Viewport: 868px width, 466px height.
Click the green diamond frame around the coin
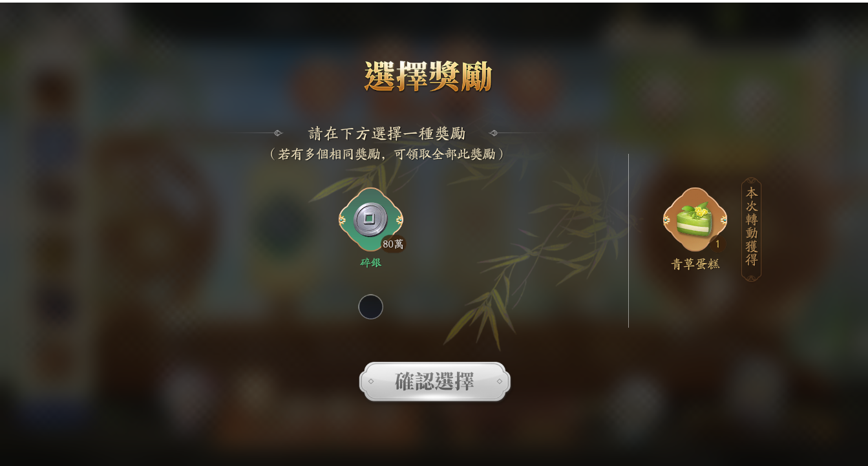[371, 219]
